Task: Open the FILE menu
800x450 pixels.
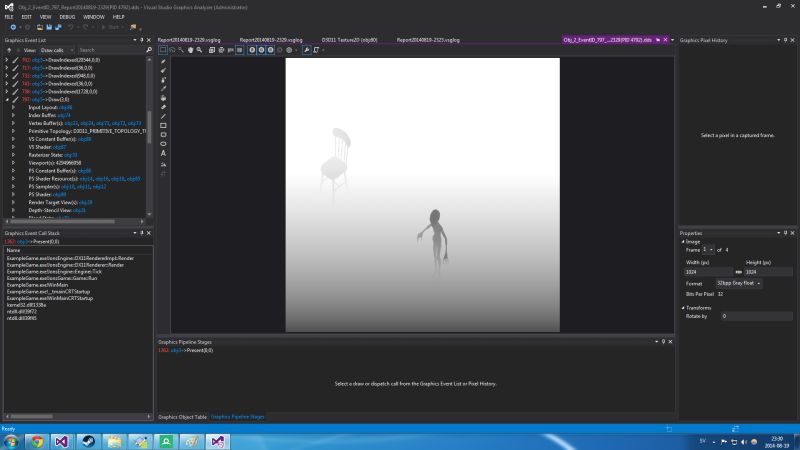Action: point(9,17)
